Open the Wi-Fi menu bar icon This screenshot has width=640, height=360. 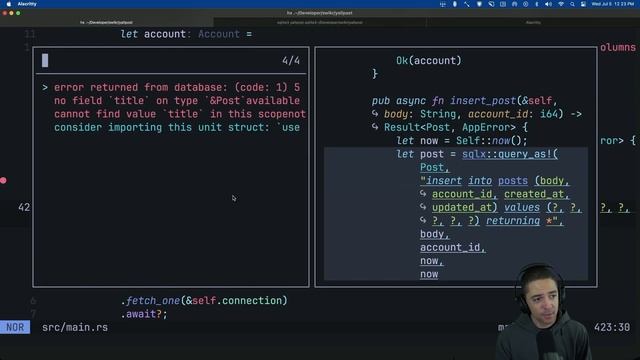point(561,4)
